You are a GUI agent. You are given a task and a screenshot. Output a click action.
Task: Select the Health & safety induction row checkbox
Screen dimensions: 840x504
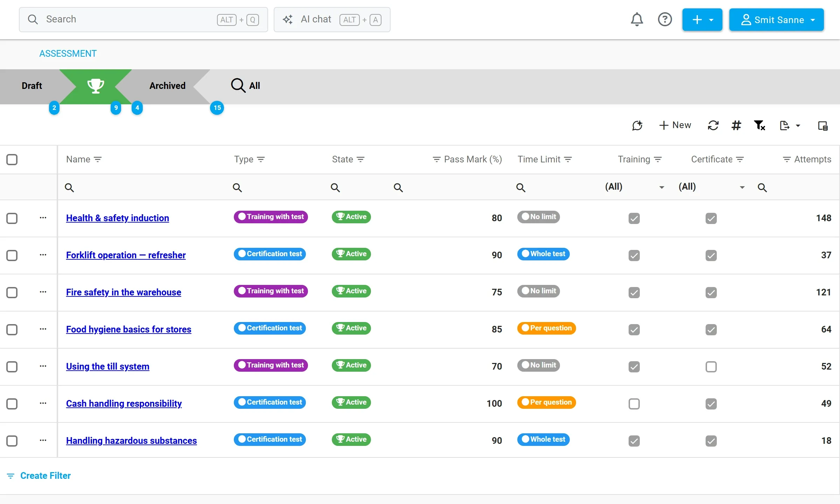[x=12, y=218]
